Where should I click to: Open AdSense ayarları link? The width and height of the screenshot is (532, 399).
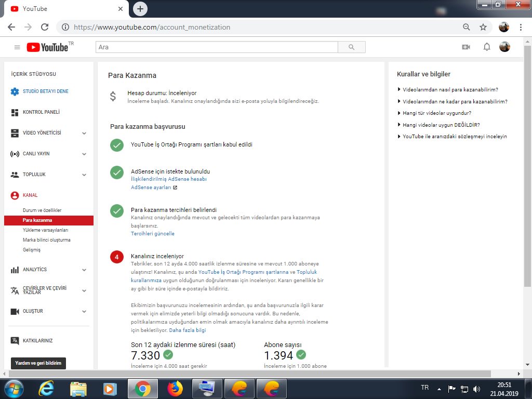point(151,187)
